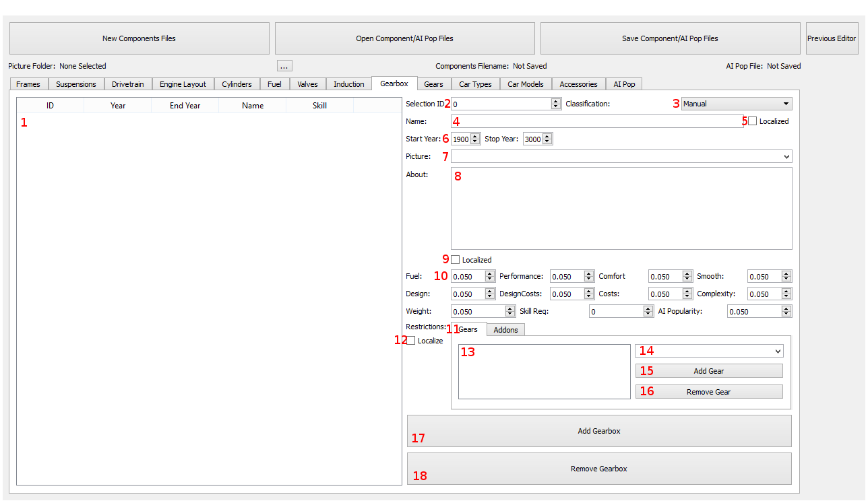Viewport: 868px width, 503px height.
Task: Increase the AI Popularity spinner value
Action: [x=786, y=309]
